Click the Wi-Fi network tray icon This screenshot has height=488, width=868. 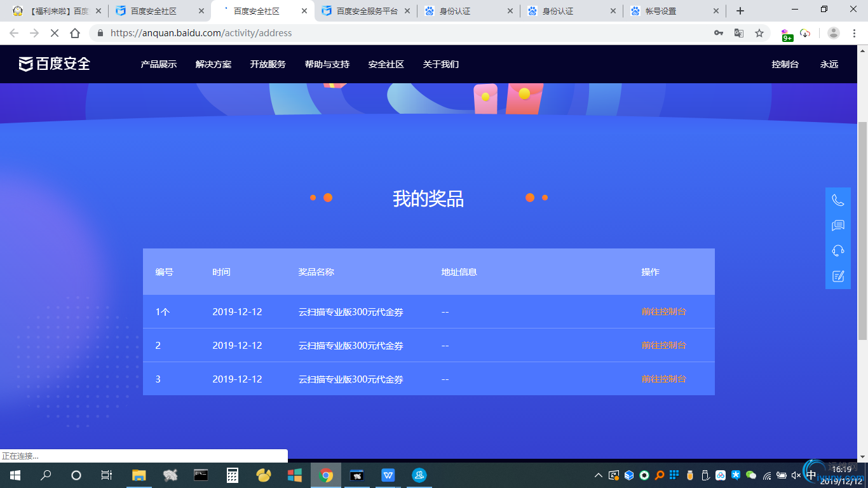point(767,475)
